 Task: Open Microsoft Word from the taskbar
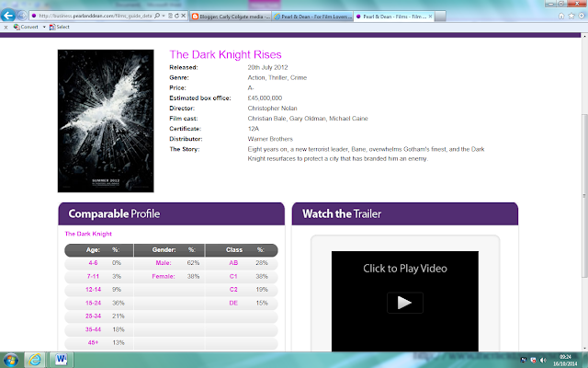[61, 360]
